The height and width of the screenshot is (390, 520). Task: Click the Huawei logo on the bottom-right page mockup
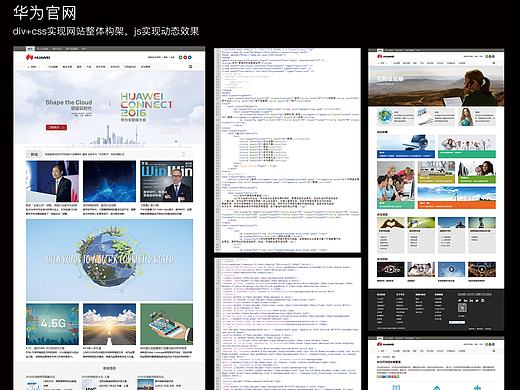(x=386, y=344)
